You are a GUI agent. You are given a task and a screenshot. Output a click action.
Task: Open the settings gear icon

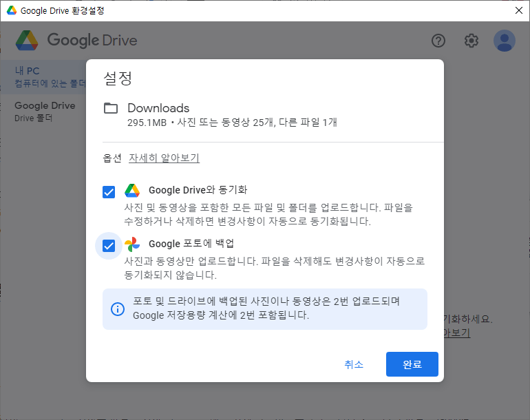pyautogui.click(x=471, y=41)
